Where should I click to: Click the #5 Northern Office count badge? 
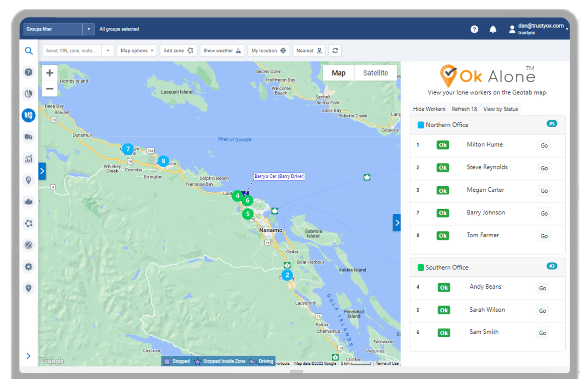click(x=552, y=124)
